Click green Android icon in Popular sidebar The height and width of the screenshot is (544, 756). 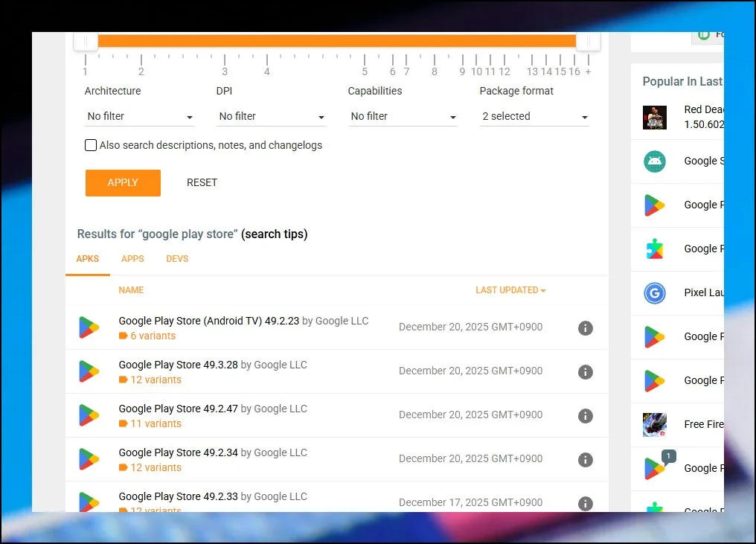[655, 161]
